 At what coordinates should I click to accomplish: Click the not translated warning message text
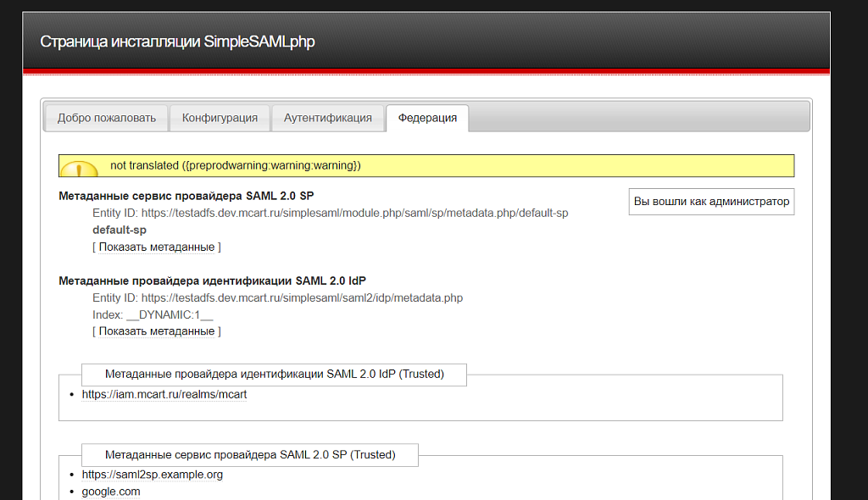pos(246,166)
